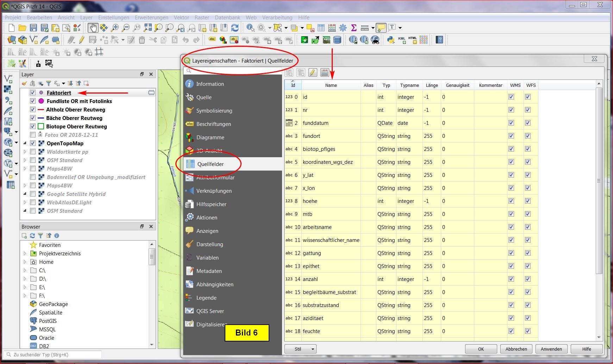Click the Abbrechen button
Viewport: 613px width, 364px height.
click(x=516, y=349)
